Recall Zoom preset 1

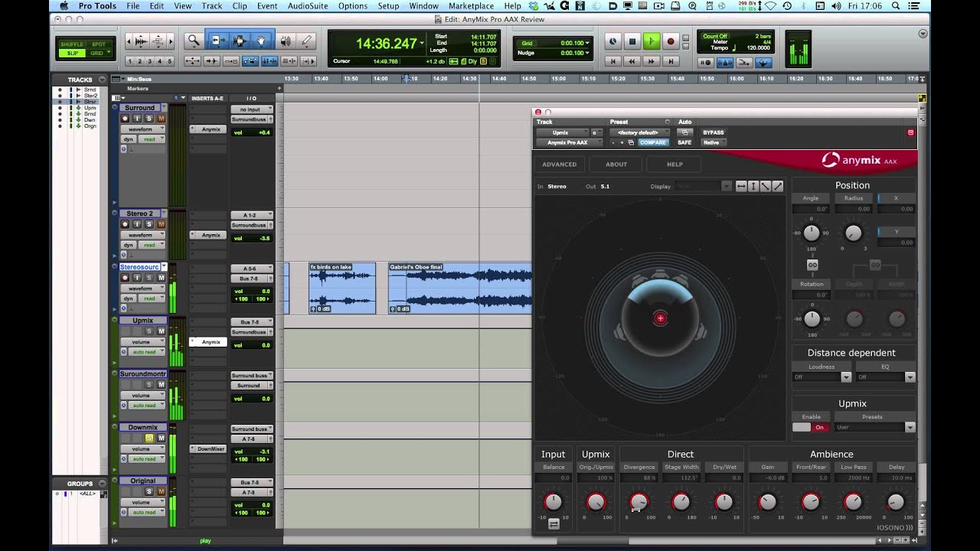pyautogui.click(x=129, y=61)
